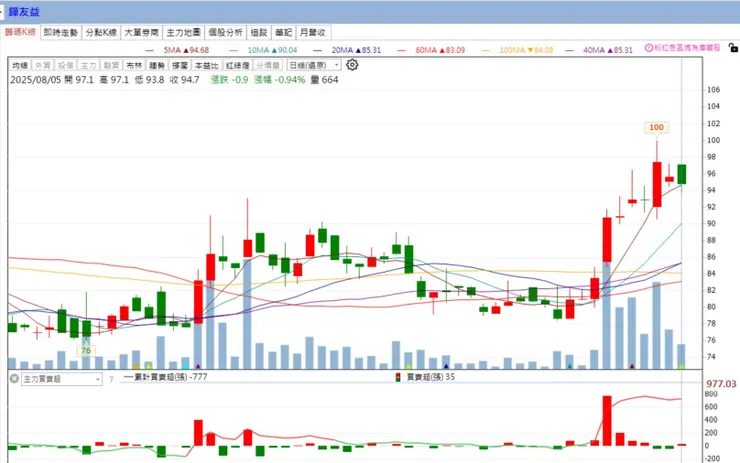This screenshot has height=463, width=740.
Task: Toggle the 分價量 overlay button
Action: (268, 65)
